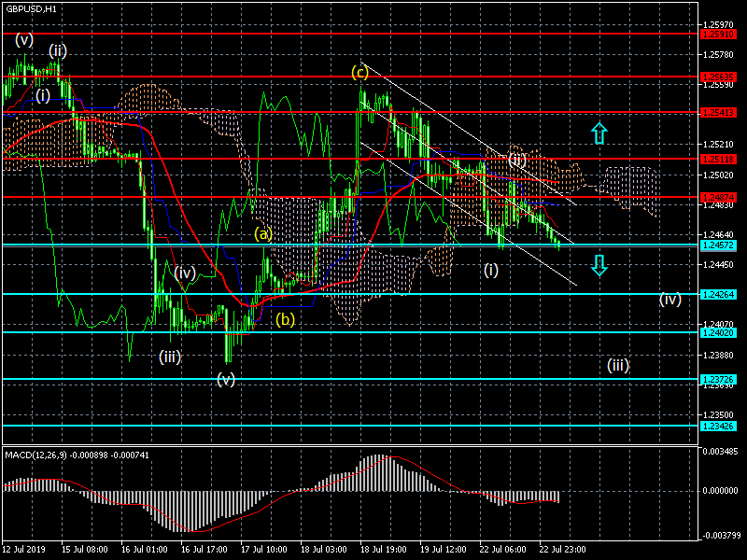Select wave (v) label below 1.25910 line
Screen dimensions: 747x560
tap(24, 40)
